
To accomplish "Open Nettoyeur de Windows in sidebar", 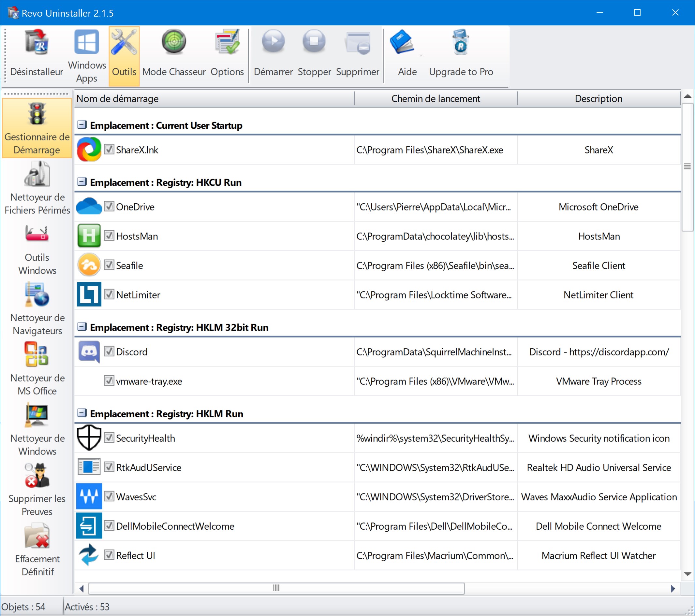I will coord(37,429).
